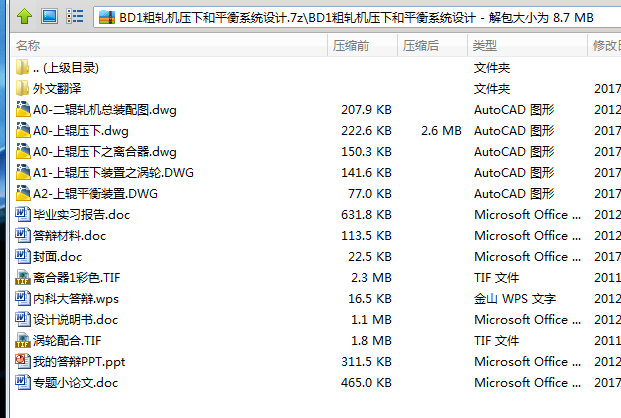The height and width of the screenshot is (418, 621).
Task: Select 设计说明书.doc in the list
Action: (75, 319)
